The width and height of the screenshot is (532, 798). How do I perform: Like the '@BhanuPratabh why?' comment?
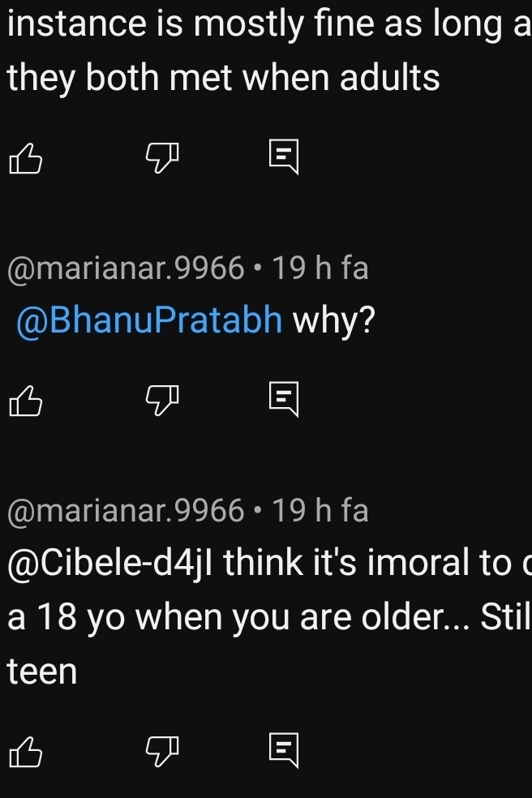pyautogui.click(x=25, y=401)
